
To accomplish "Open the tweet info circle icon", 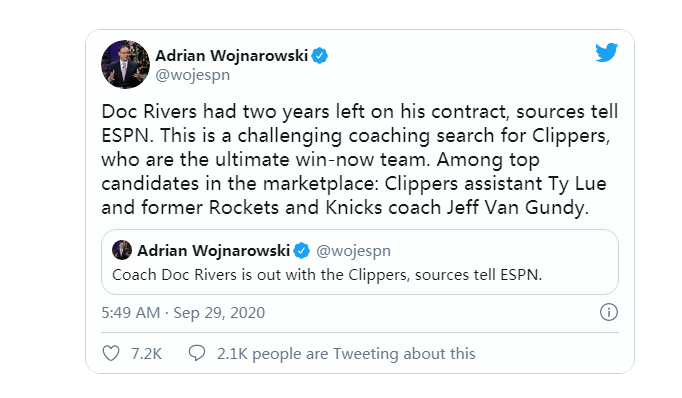I will point(608,312).
